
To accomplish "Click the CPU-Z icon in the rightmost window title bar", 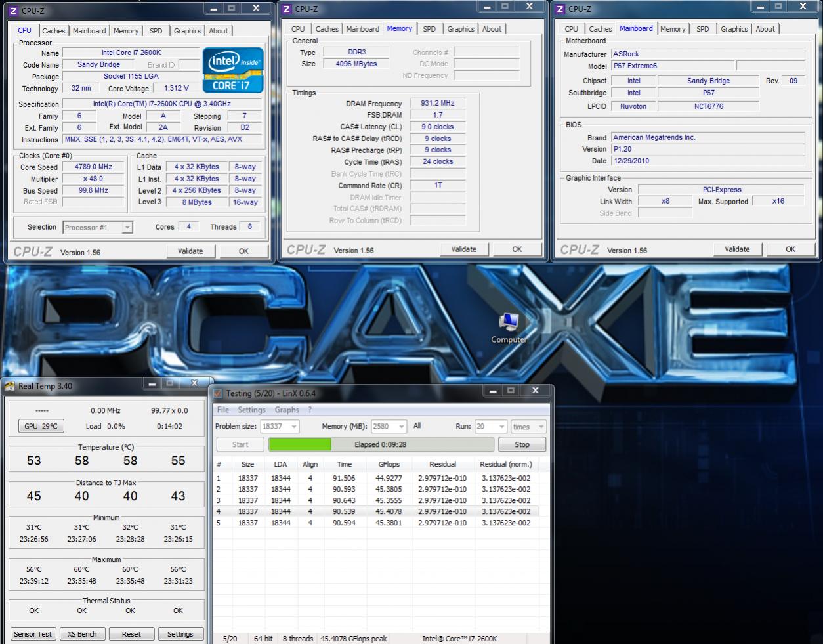I will coord(560,9).
